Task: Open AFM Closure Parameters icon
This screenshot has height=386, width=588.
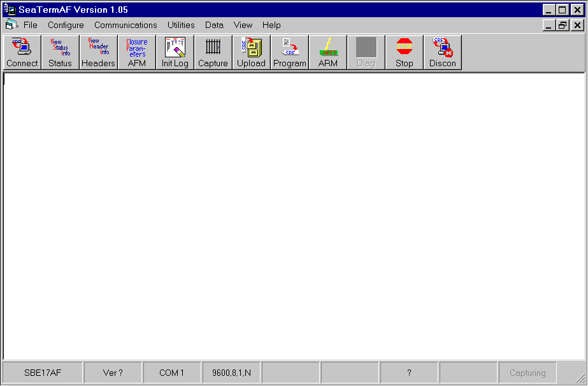Action: click(137, 52)
